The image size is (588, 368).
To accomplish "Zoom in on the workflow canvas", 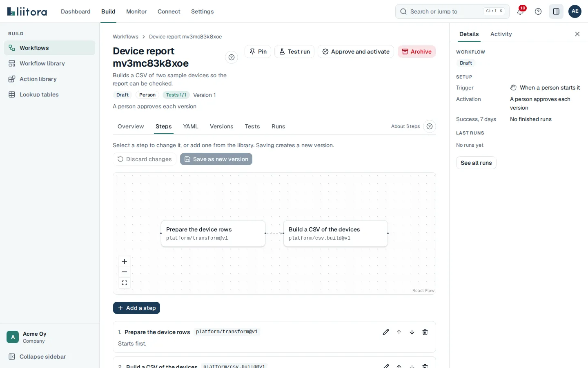I will pos(125,261).
